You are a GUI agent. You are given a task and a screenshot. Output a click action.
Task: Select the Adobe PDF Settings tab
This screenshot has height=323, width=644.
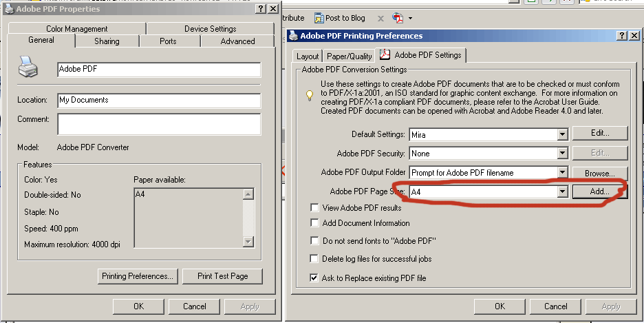coord(421,54)
